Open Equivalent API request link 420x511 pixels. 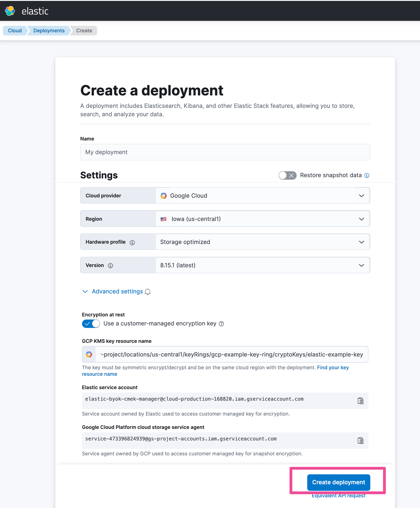coord(339,496)
